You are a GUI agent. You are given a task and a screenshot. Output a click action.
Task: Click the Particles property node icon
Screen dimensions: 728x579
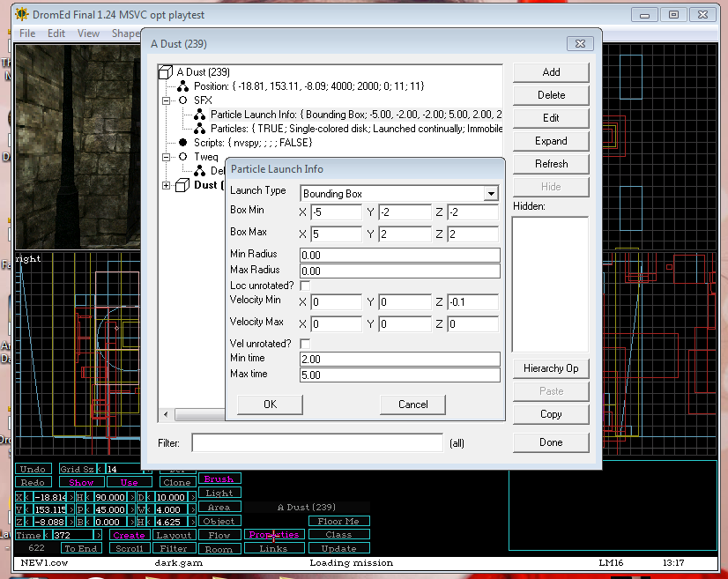(199, 129)
